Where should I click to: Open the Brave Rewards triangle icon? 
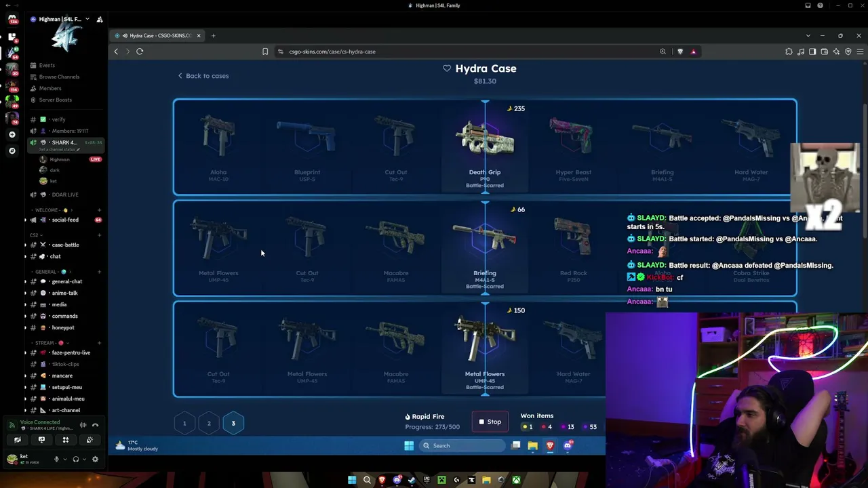[x=693, y=52]
